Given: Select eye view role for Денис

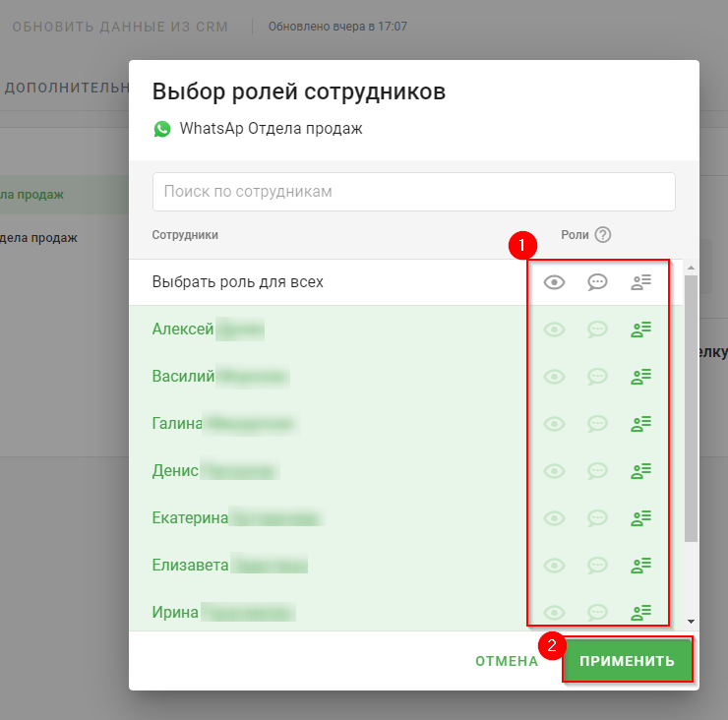Looking at the screenshot, I should (x=554, y=471).
